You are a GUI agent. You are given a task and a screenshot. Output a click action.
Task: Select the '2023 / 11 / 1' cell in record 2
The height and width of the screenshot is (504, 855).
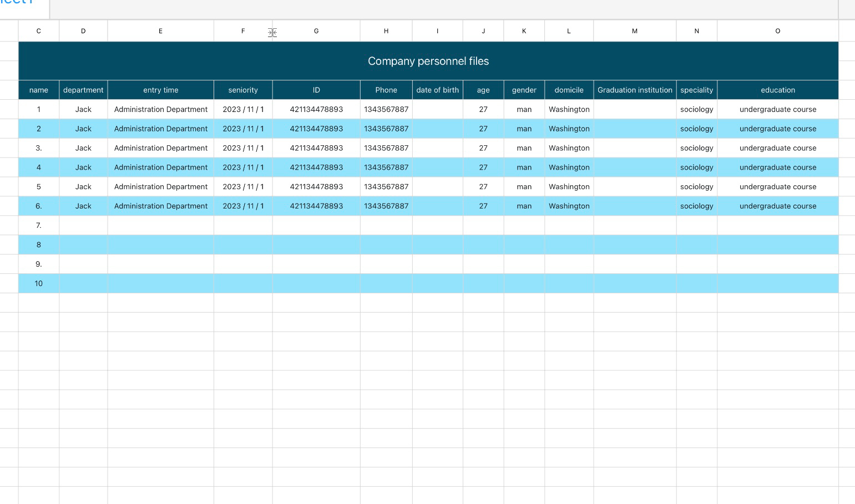tap(243, 129)
